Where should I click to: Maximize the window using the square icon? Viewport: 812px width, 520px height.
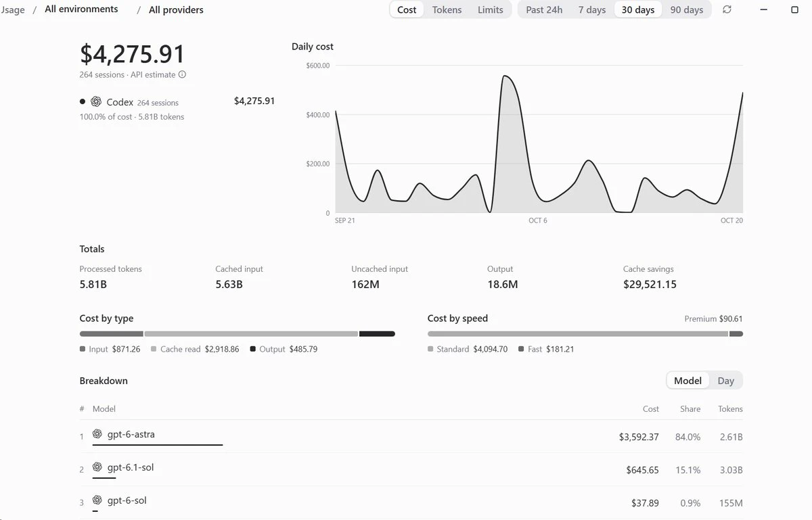pyautogui.click(x=795, y=9)
